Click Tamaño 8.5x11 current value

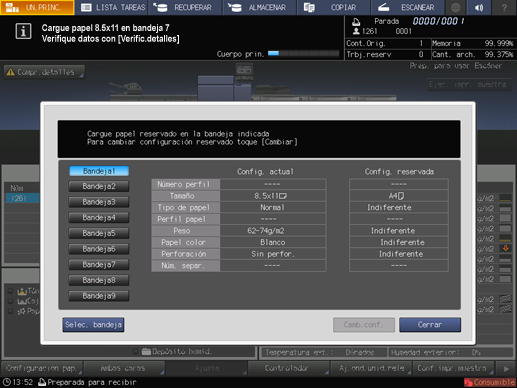click(273, 196)
